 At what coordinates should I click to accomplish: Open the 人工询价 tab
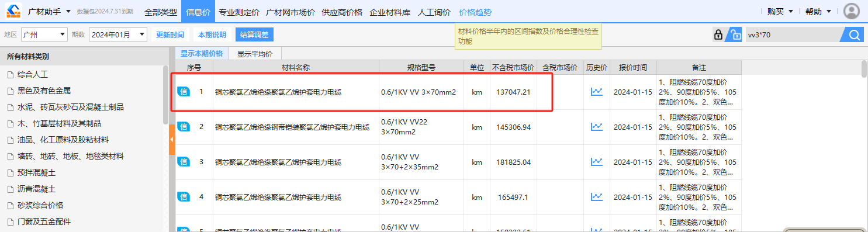(x=434, y=12)
